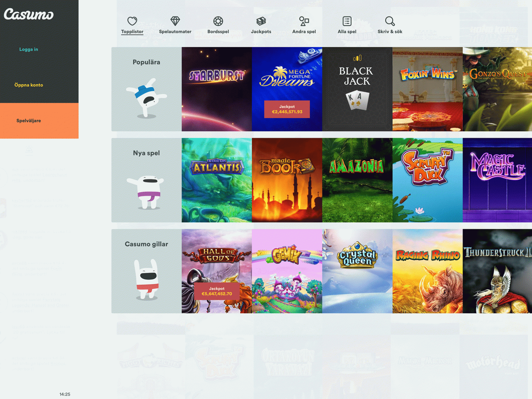Open the Nya spel category card
Screen dimensions: 532x399
pos(147,180)
